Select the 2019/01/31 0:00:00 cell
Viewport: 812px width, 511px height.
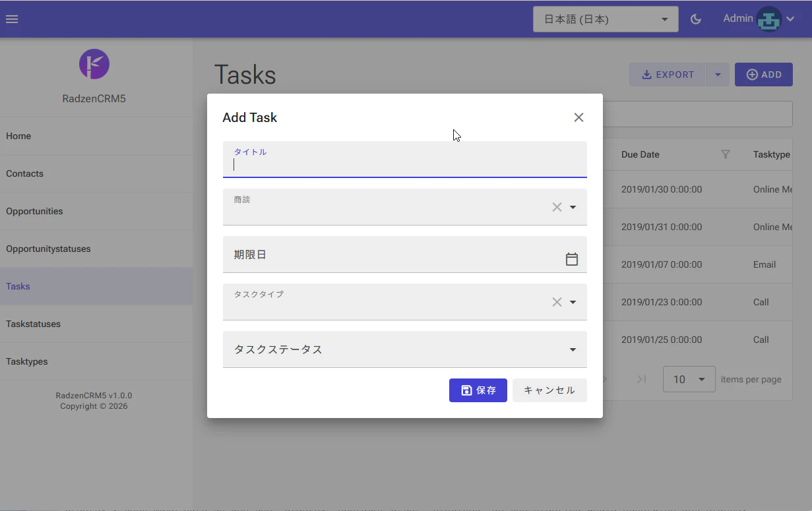(662, 227)
